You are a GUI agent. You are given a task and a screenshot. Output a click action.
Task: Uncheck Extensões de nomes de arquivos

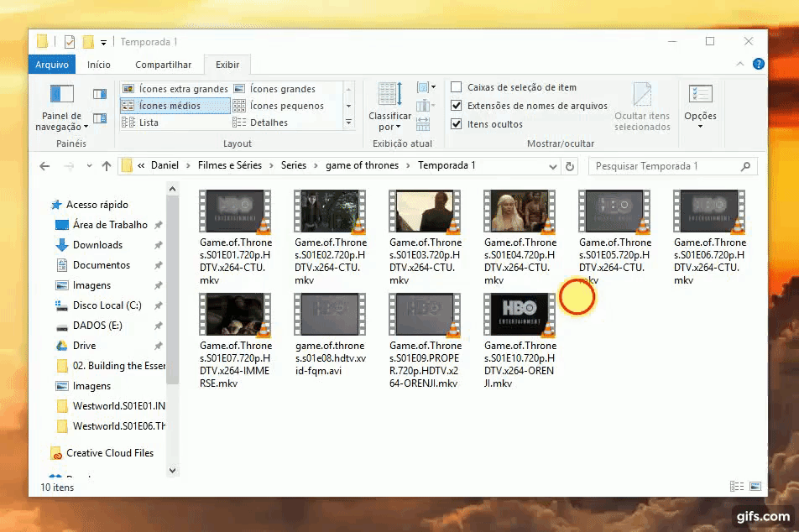tap(456, 106)
